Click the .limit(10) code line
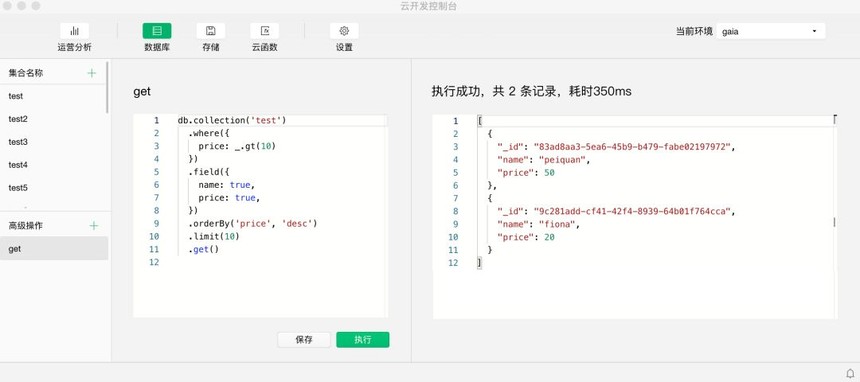Screen dimensions: 860x382 click(x=214, y=237)
